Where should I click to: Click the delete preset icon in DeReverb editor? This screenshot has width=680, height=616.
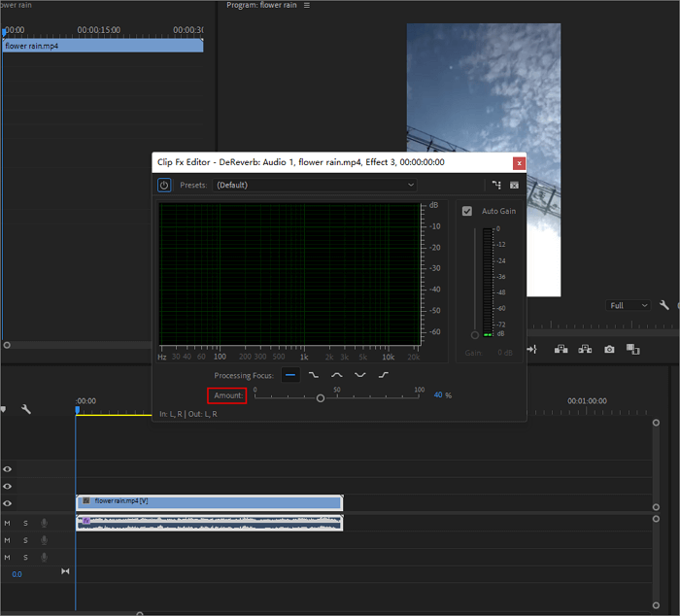point(514,186)
